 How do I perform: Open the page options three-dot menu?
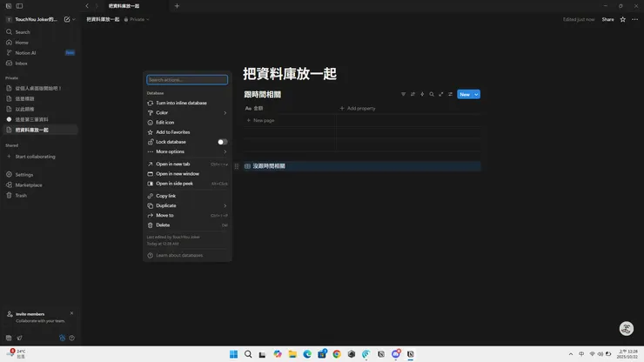click(x=635, y=19)
